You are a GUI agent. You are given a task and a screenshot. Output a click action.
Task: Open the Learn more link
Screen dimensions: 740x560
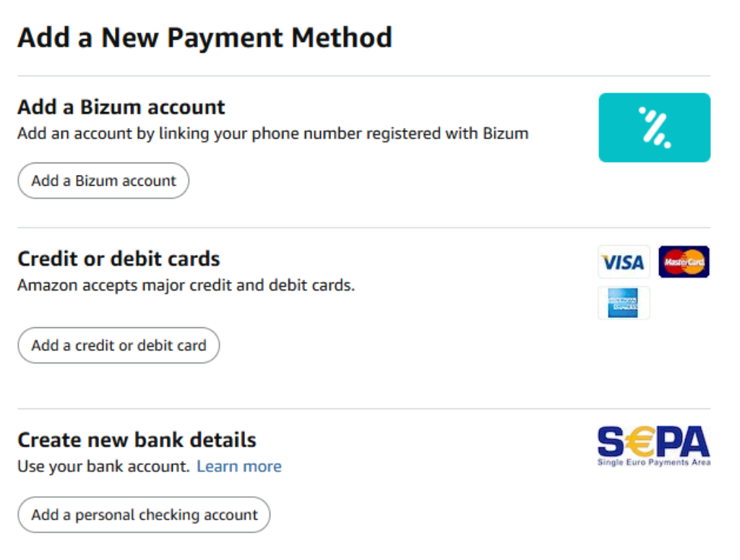pos(239,467)
